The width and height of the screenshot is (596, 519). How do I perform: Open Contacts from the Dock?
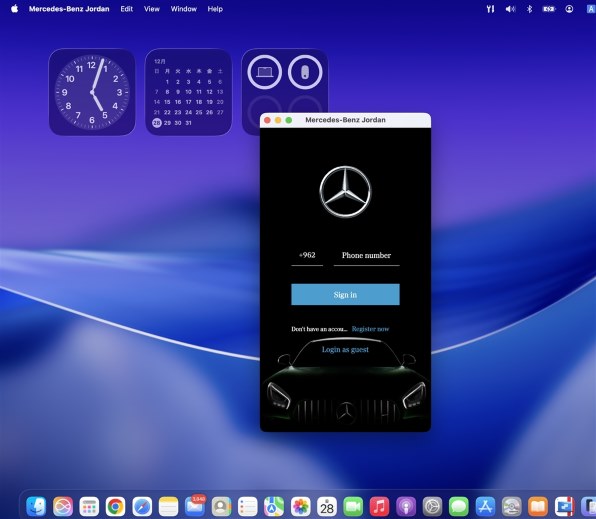coord(222,506)
